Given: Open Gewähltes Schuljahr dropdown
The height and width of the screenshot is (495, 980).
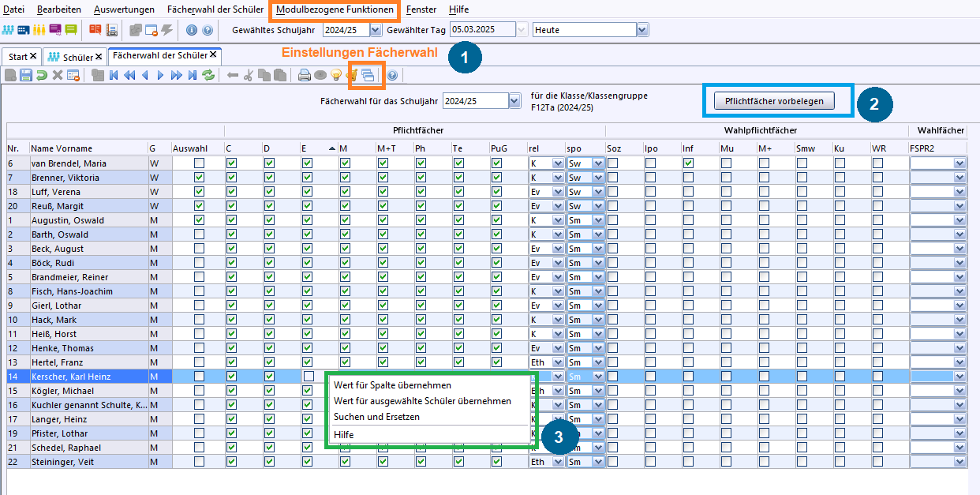Looking at the screenshot, I should point(376,30).
